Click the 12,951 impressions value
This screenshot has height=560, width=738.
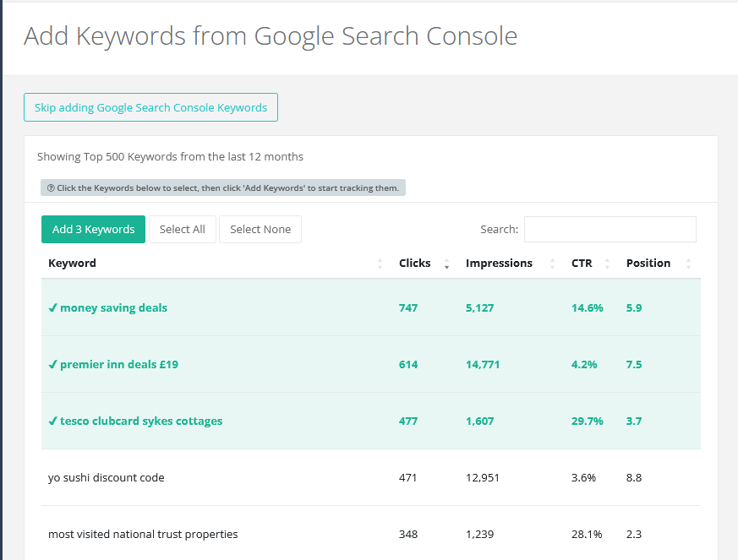click(483, 478)
